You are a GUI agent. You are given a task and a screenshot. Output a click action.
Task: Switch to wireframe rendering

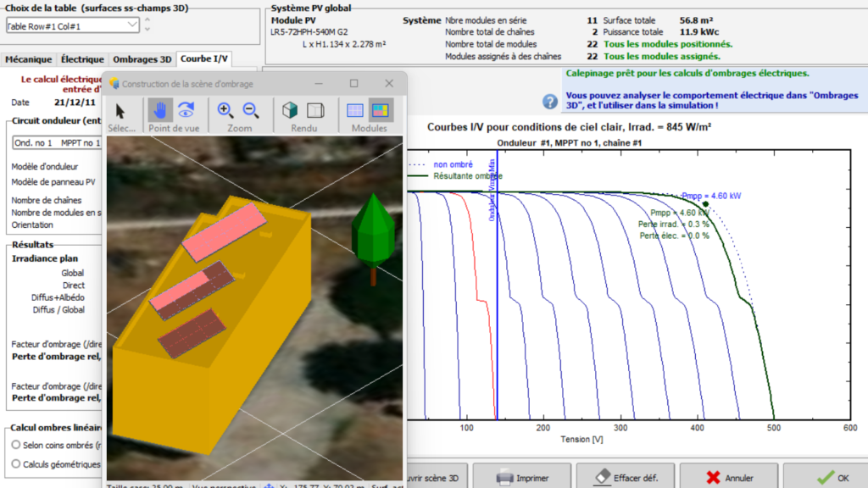pyautogui.click(x=315, y=110)
